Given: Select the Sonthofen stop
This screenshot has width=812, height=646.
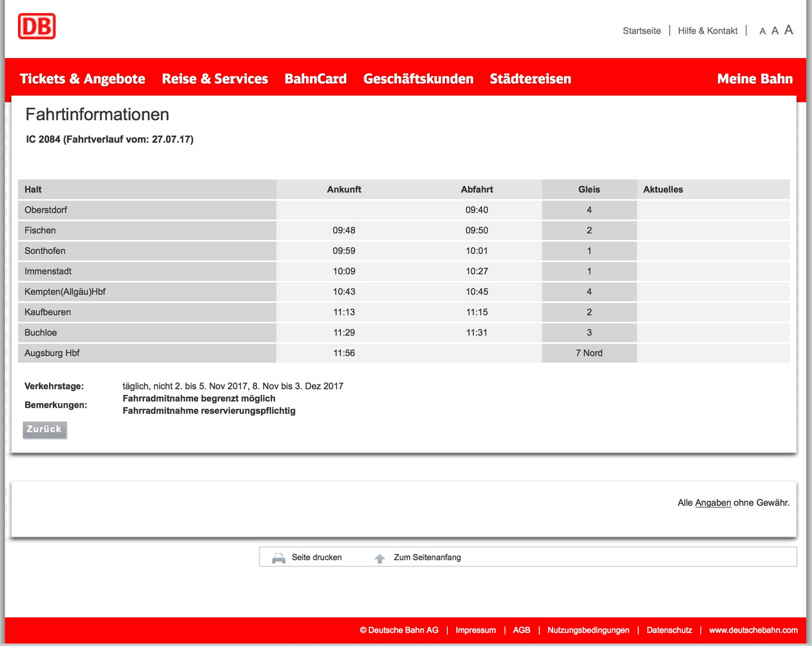Looking at the screenshot, I should (x=45, y=251).
